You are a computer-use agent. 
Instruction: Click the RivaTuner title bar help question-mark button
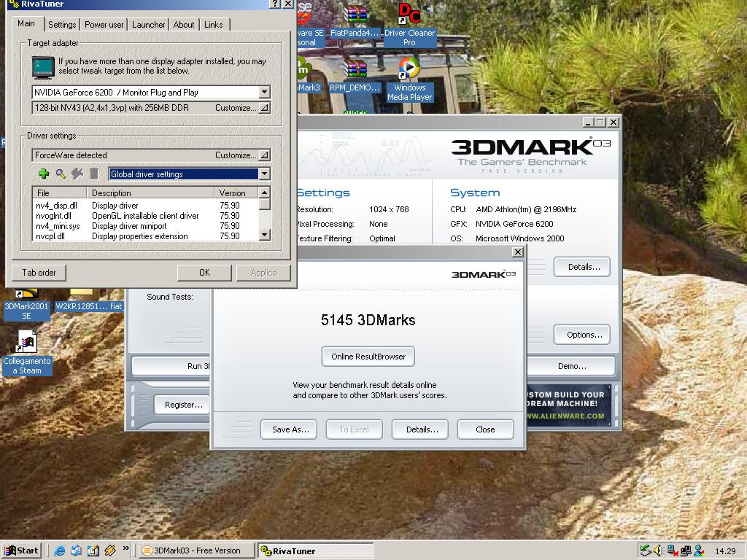[x=275, y=4]
